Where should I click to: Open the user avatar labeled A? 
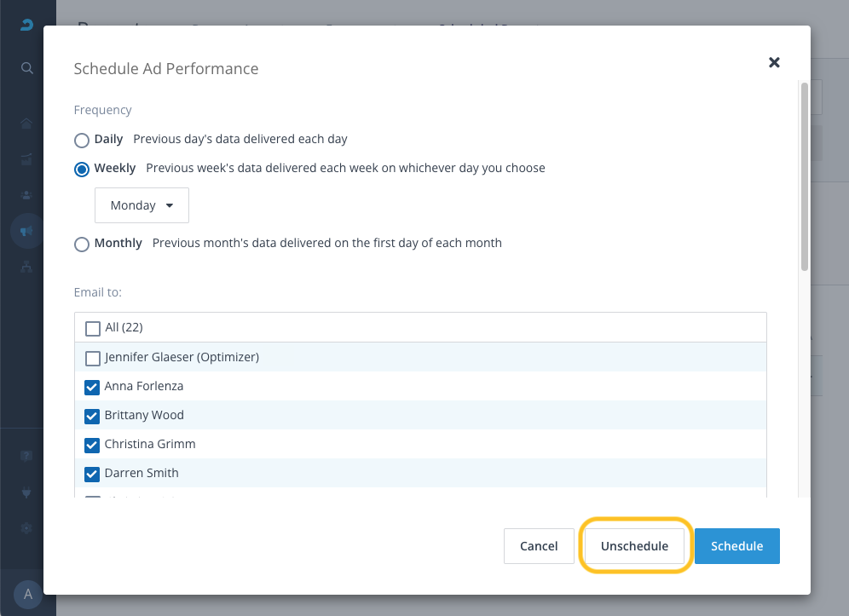27,595
